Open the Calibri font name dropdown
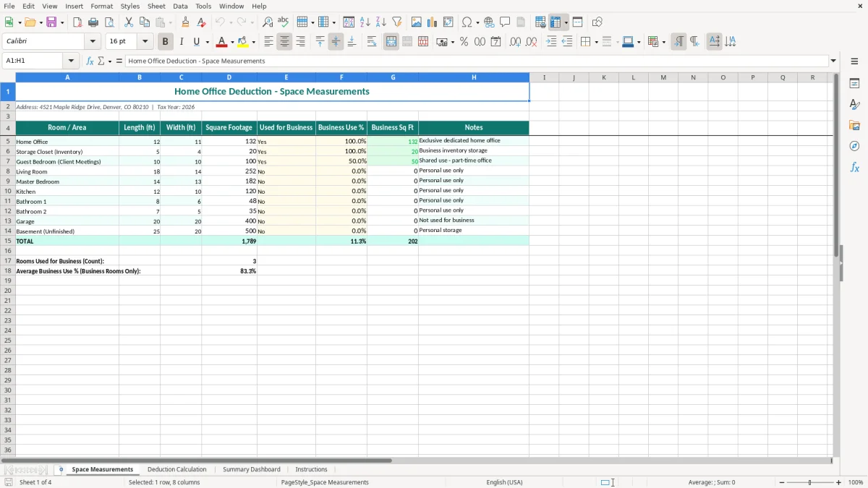 pyautogui.click(x=93, y=42)
